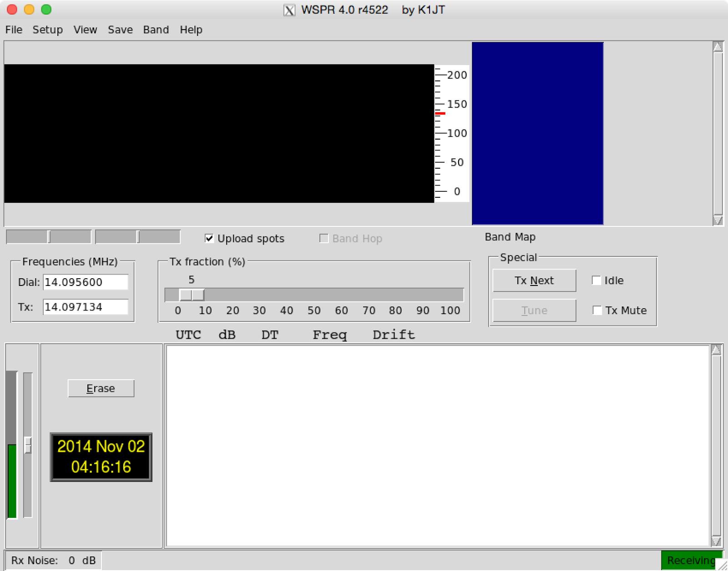Click the Tune button
The width and height of the screenshot is (728, 571).
(534, 311)
